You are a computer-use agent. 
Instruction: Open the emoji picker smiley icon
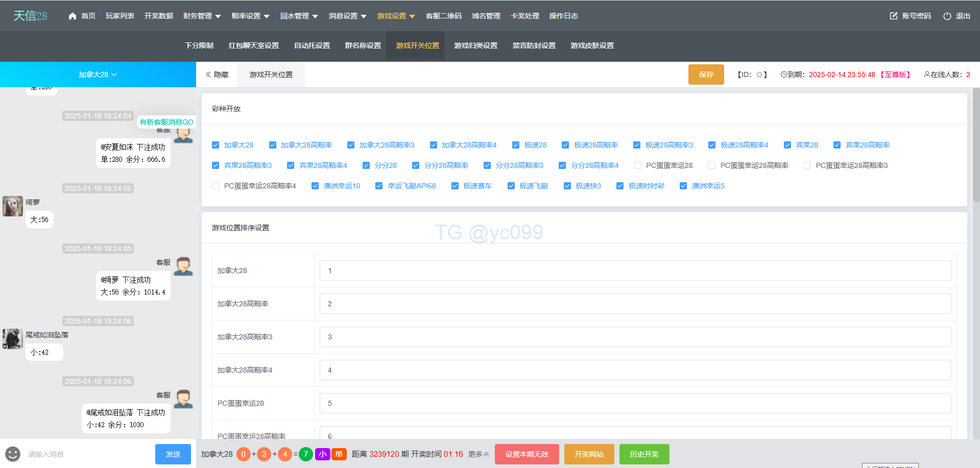pos(13,454)
